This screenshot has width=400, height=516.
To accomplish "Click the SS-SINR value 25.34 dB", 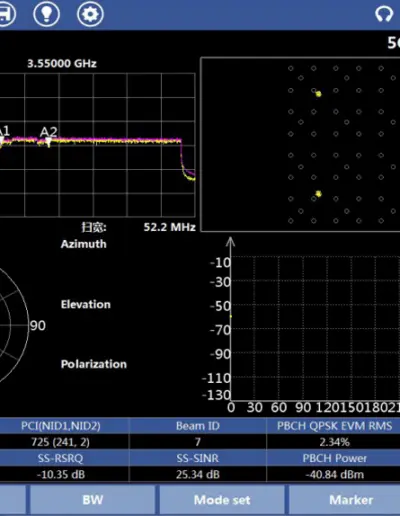I will [198, 474].
